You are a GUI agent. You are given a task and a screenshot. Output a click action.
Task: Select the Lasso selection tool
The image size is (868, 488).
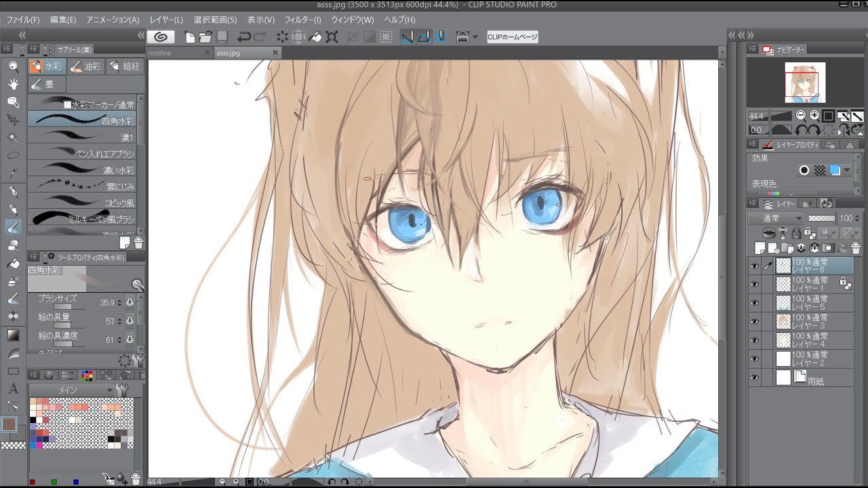pyautogui.click(x=13, y=155)
